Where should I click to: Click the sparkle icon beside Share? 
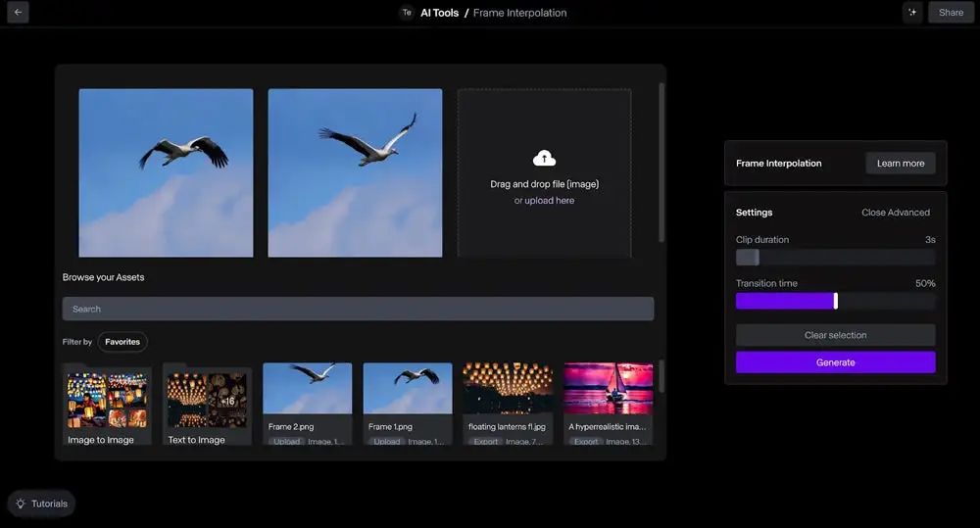(x=912, y=13)
